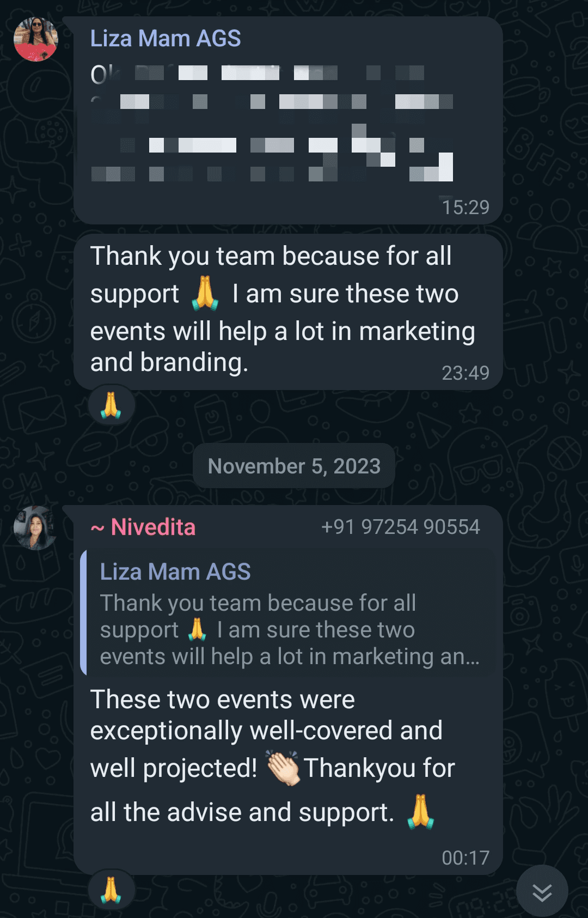Image resolution: width=588 pixels, height=918 pixels.
Task: Tap the praying hands emoji after 'support' in 23:49 message
Action: pos(205,293)
